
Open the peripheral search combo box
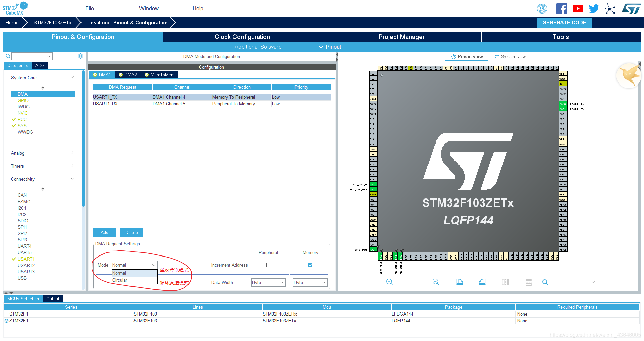(x=32, y=56)
